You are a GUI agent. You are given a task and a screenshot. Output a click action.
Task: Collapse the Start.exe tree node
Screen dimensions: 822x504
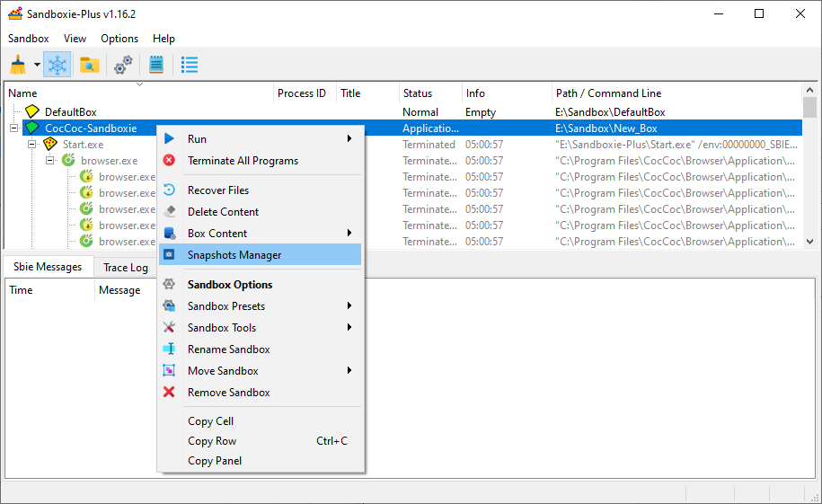tap(32, 144)
